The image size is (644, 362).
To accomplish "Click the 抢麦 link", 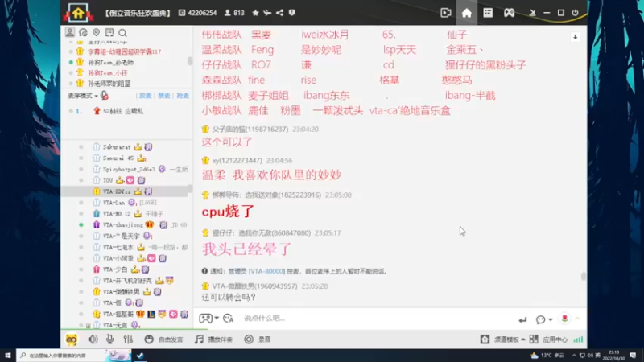I will click(x=183, y=96).
